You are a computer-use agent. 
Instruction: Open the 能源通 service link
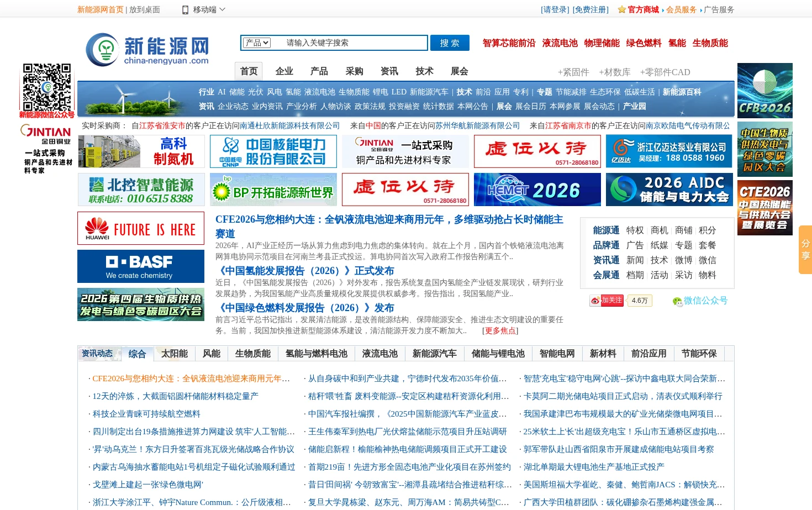point(606,230)
